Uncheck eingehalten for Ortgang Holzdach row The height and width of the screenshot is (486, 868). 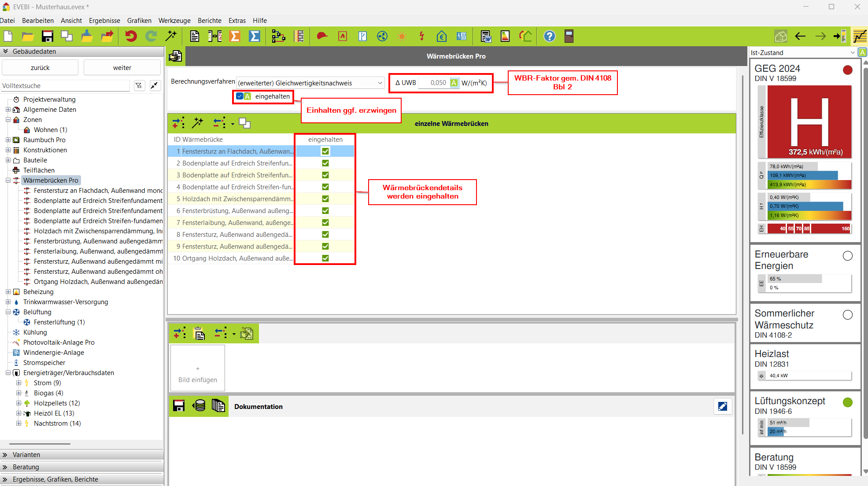[325, 258]
